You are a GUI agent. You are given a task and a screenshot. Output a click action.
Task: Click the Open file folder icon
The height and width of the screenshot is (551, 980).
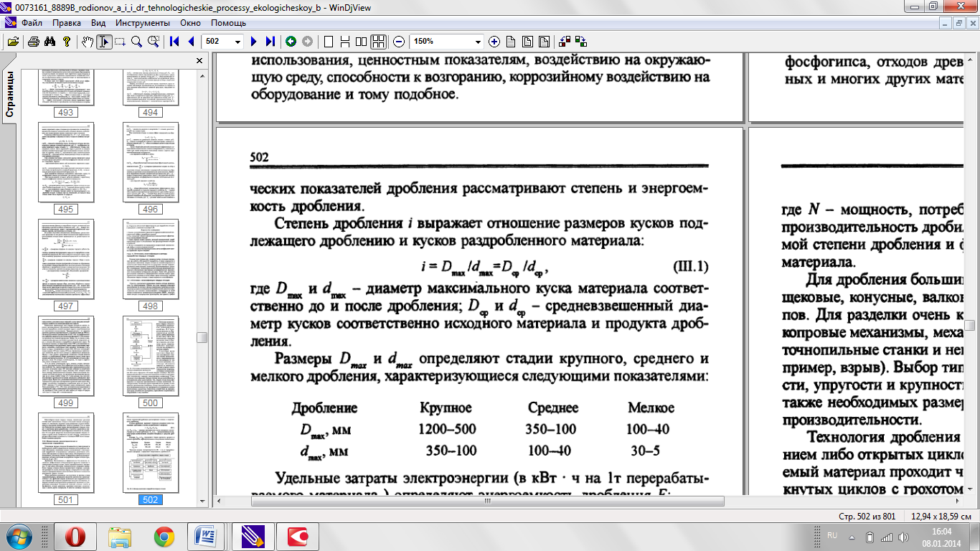(12, 42)
